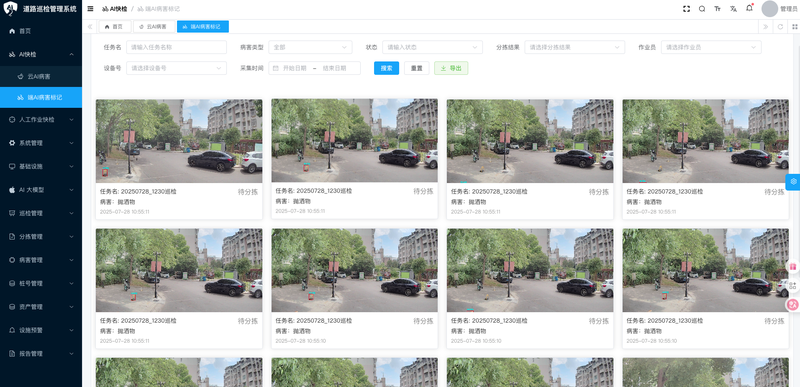Open 云AI病害 via its sidebar icon
This screenshot has height=387, width=800.
coord(20,76)
